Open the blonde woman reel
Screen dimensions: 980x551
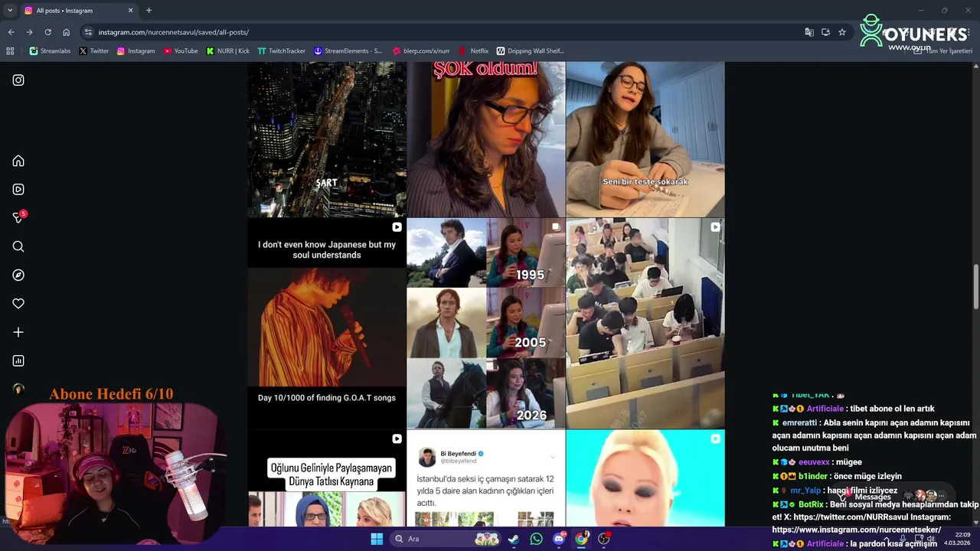click(x=645, y=478)
